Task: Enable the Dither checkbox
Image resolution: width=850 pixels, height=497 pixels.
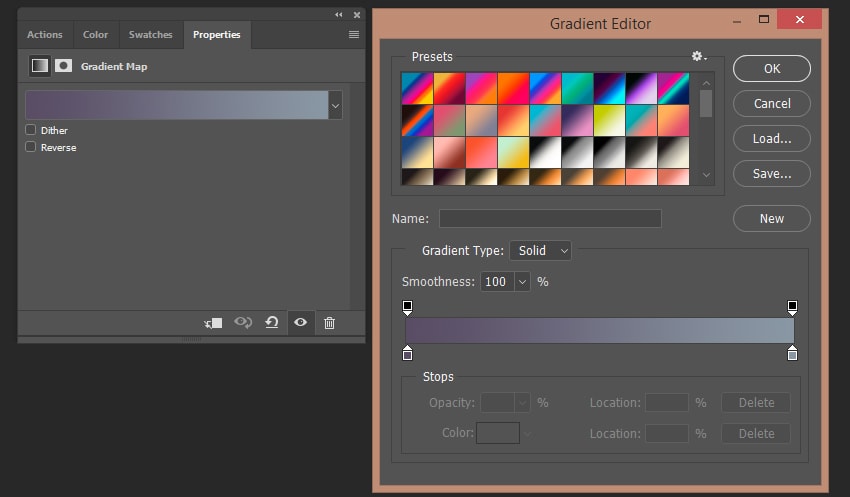Action: point(31,130)
